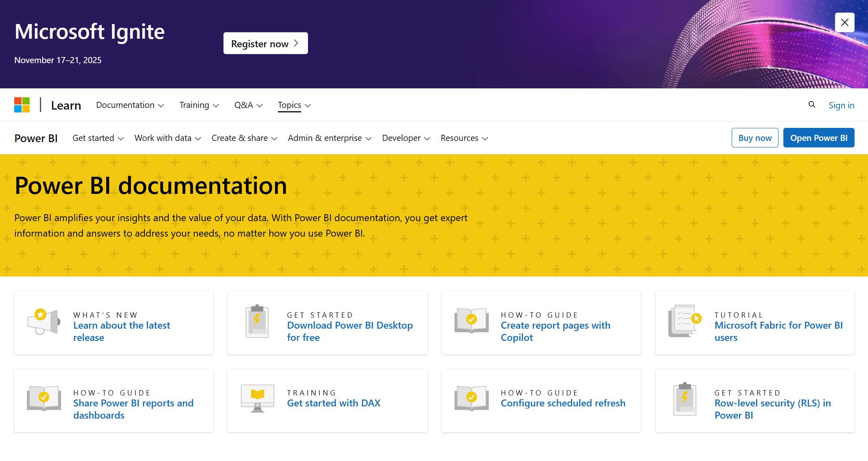868x461 pixels.
Task: Expand the Documentation dropdown
Action: (x=130, y=105)
